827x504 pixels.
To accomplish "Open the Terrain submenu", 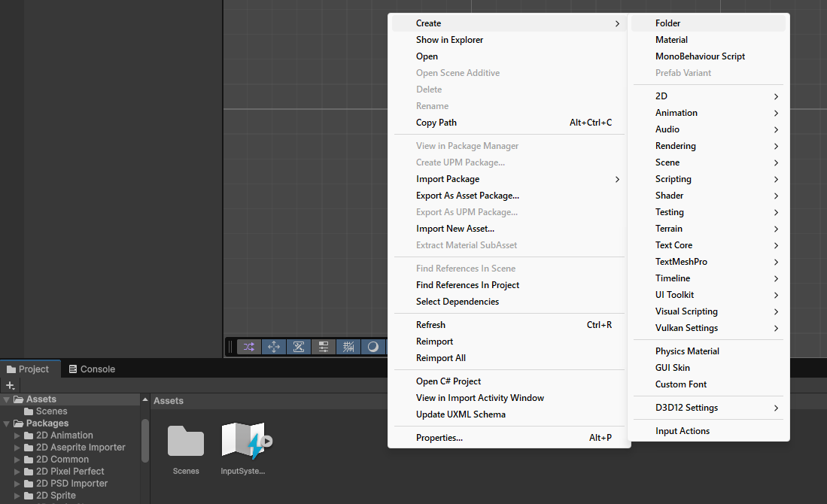I will 708,229.
